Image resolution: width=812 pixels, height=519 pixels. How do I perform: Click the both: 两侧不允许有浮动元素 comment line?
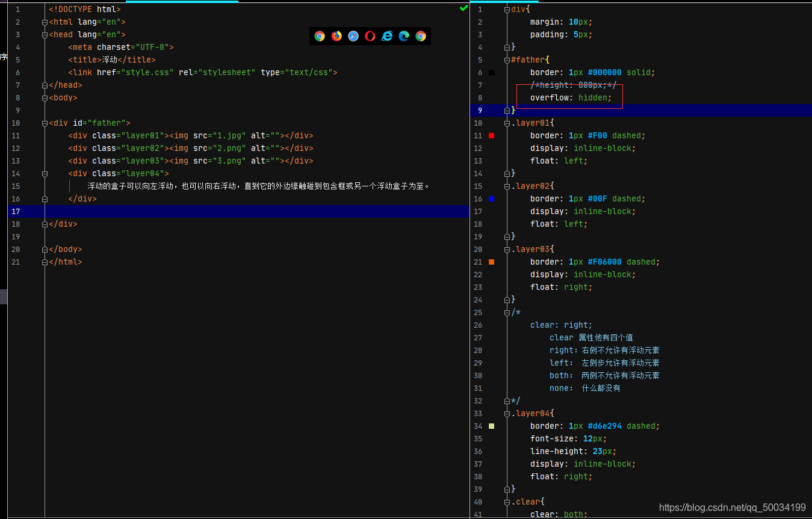click(604, 376)
